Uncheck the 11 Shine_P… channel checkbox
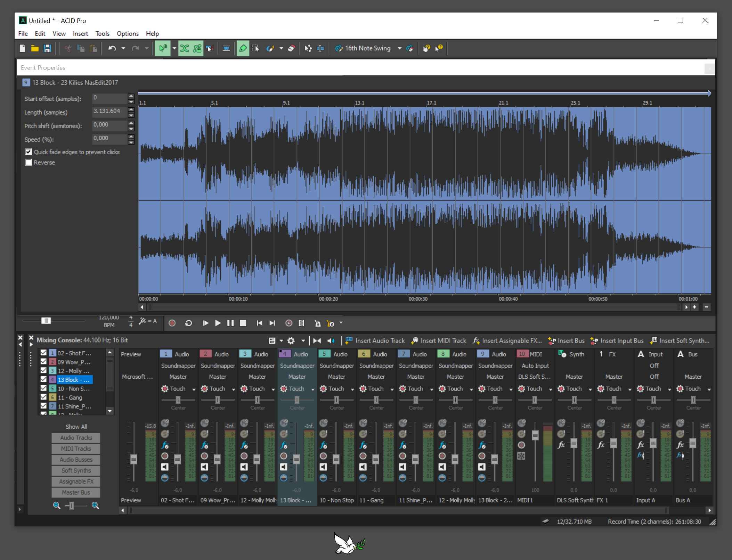This screenshot has width=732, height=560. click(43, 406)
